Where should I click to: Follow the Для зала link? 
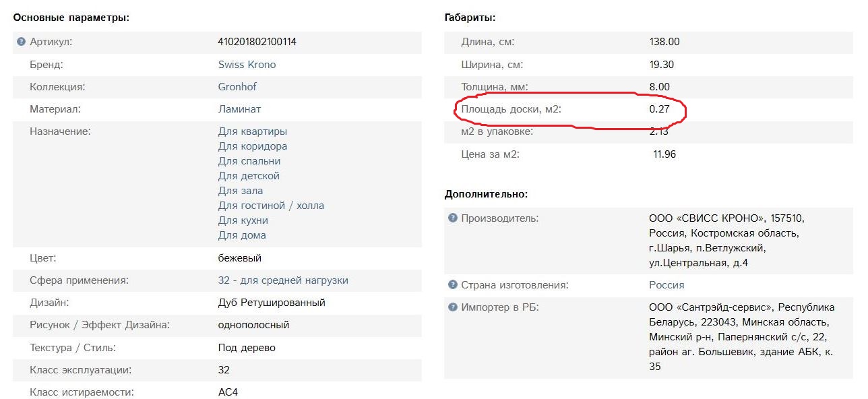(241, 191)
